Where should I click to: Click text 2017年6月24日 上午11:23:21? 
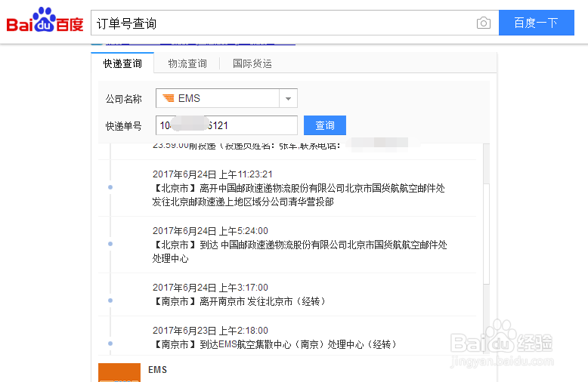[x=212, y=174]
